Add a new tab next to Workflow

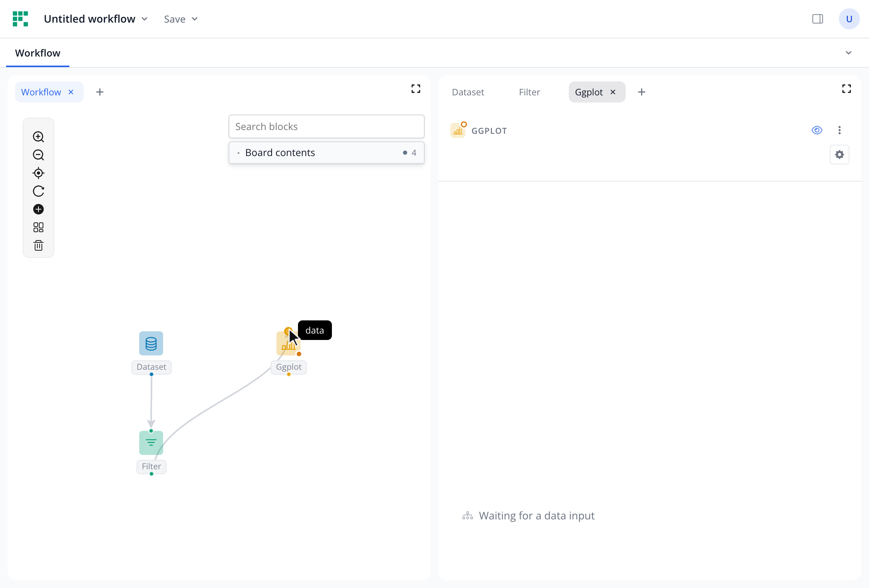pos(100,92)
